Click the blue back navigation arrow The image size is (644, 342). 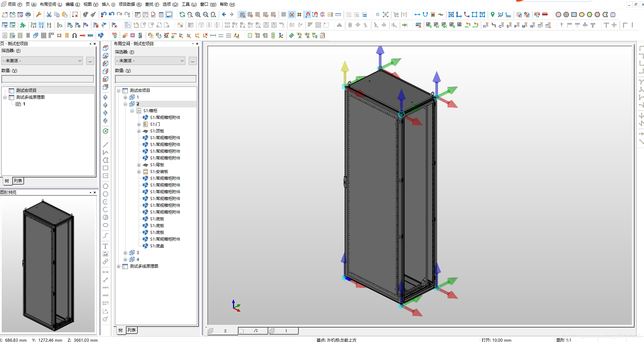(x=224, y=15)
